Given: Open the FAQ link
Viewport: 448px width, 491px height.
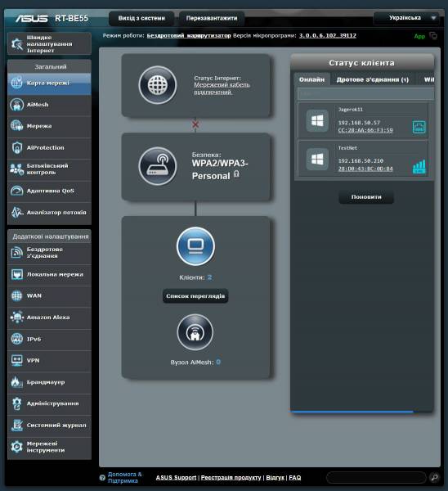Looking at the screenshot, I should (294, 478).
